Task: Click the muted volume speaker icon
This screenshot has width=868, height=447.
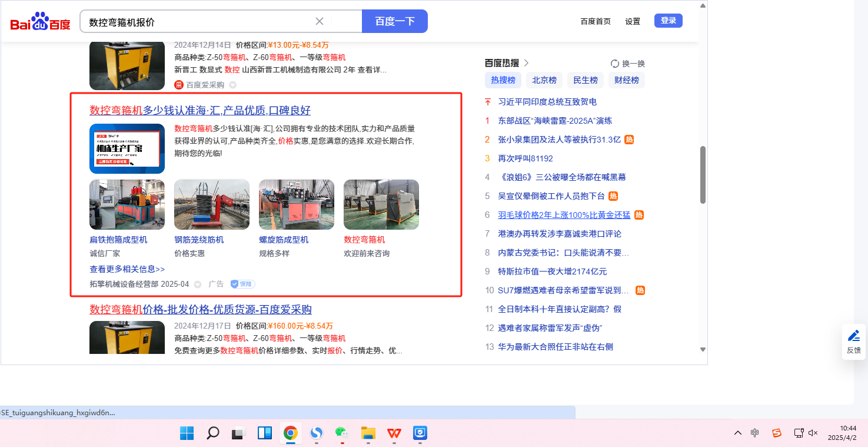Action: pos(813,433)
